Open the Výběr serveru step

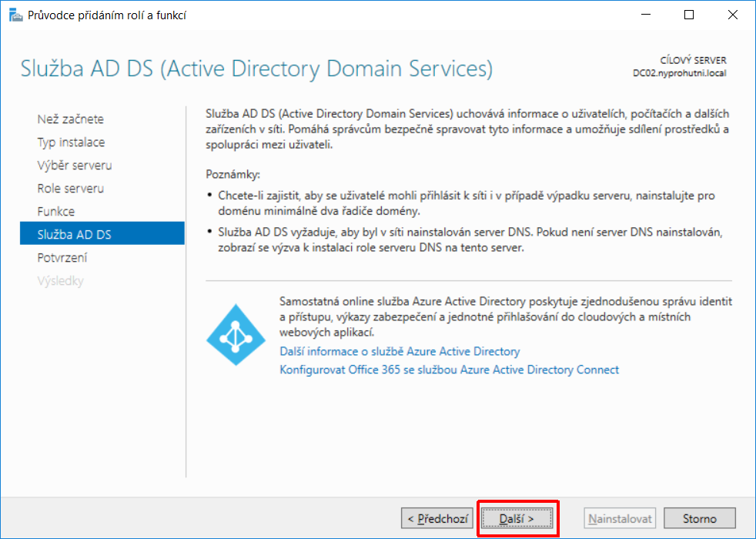tap(75, 166)
